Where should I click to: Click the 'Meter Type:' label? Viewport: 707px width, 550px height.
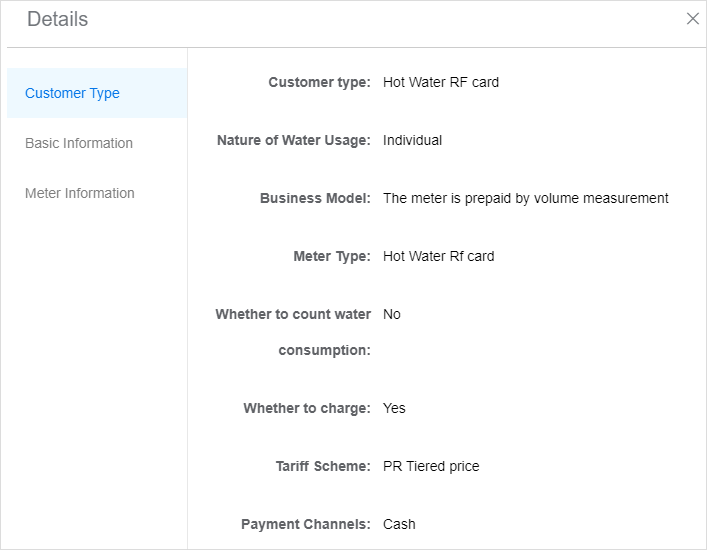332,256
